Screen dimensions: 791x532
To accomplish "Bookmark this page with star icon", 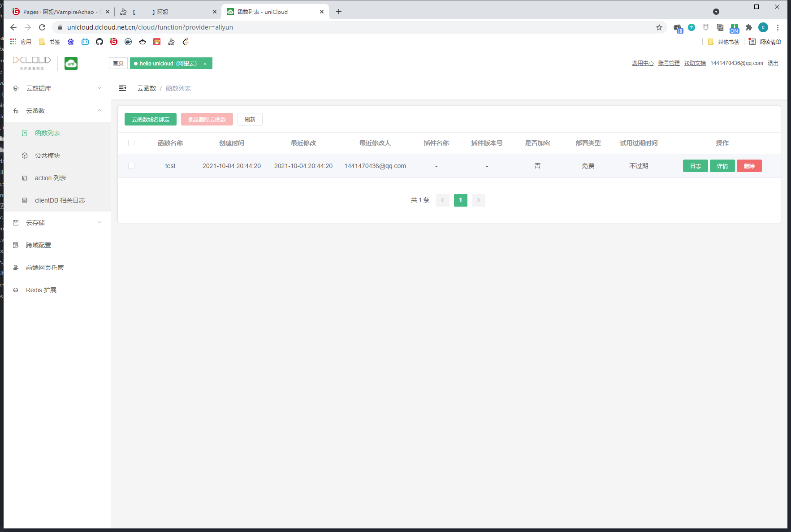I will click(659, 27).
